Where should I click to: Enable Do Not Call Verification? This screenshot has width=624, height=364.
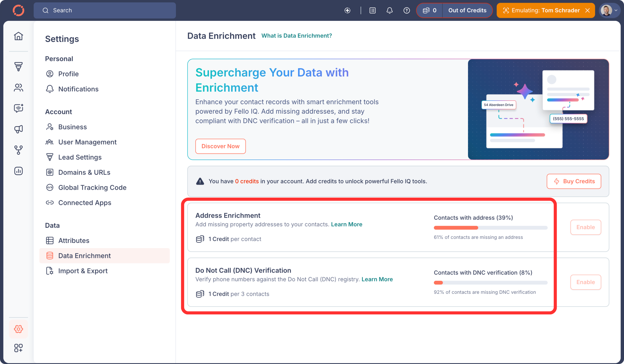586,282
